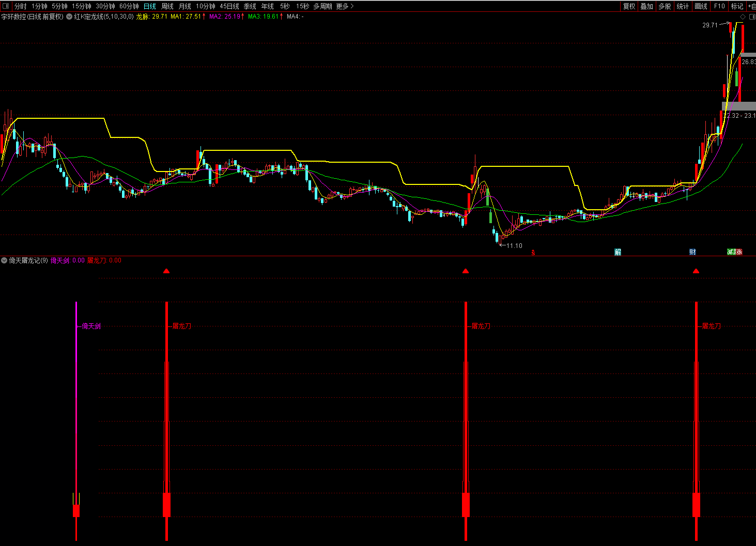
Task: Expand the 更多 periods list
Action: (345, 6)
